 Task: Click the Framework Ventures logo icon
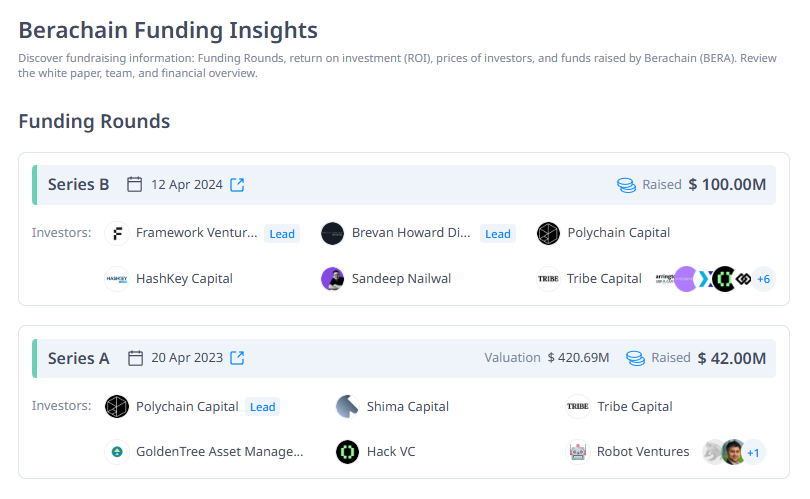click(x=117, y=233)
